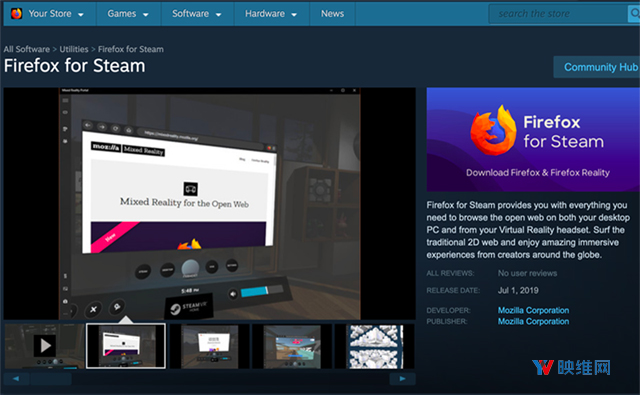Click the X round button in screenshot
The width and height of the screenshot is (640, 395).
point(93,309)
